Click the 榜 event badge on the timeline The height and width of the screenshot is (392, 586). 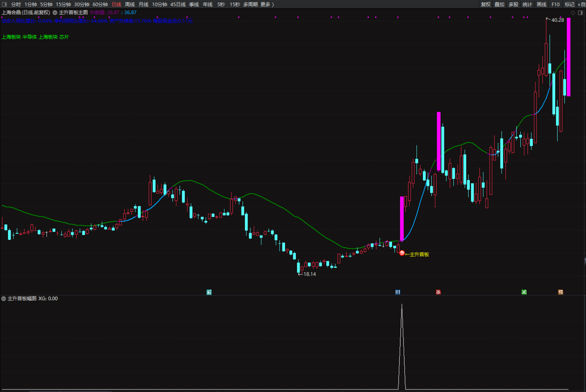(561, 292)
